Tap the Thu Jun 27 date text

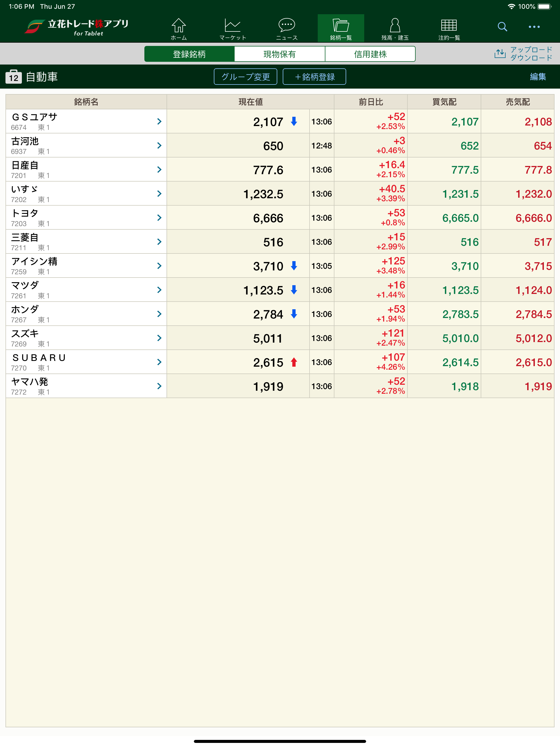point(57,6)
